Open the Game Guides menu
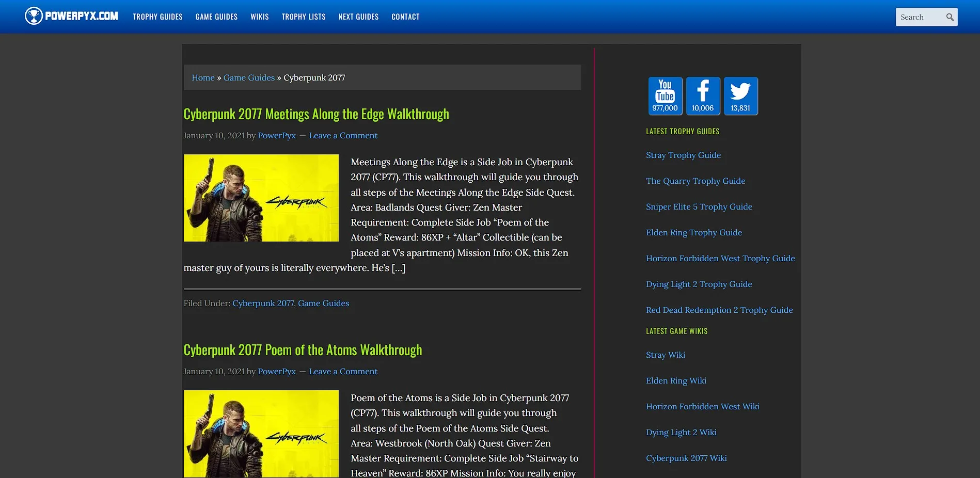The height and width of the screenshot is (478, 980). coord(216,17)
